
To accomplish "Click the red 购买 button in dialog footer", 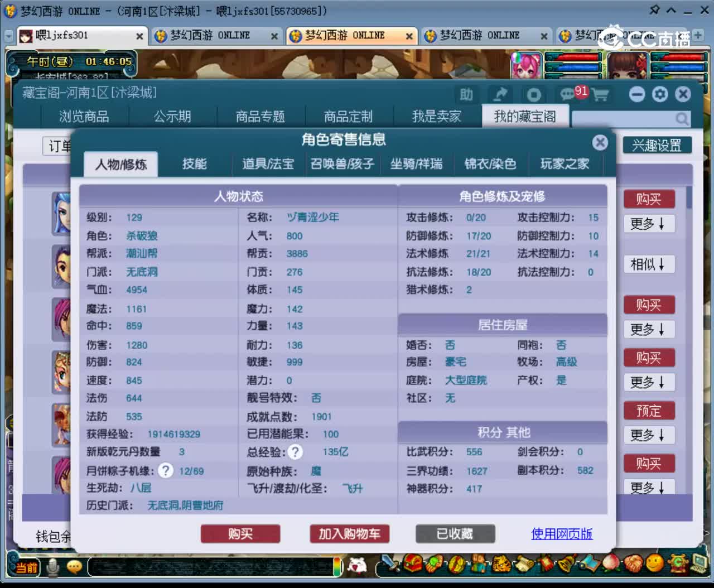I will (x=240, y=534).
